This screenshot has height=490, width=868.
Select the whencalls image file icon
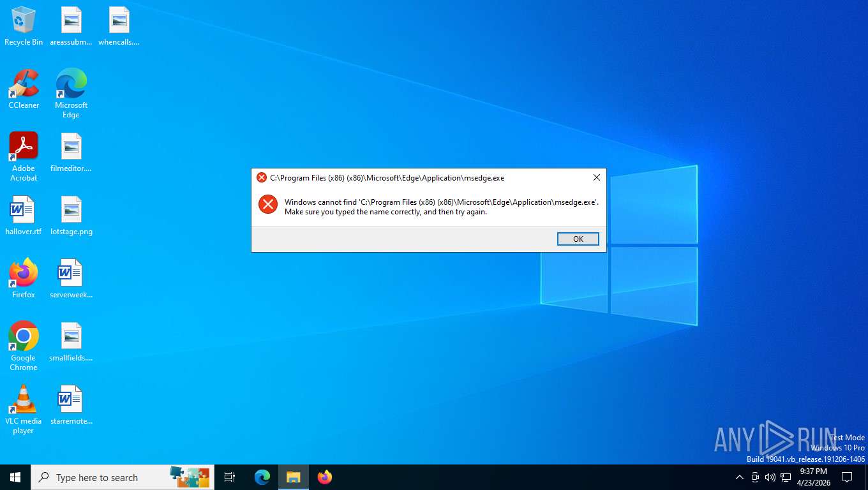tap(119, 26)
